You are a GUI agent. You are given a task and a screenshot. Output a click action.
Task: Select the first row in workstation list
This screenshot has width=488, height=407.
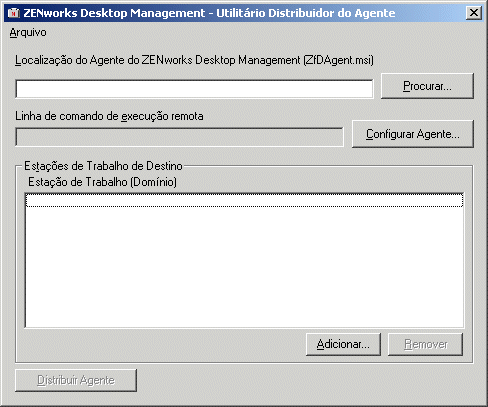click(244, 200)
